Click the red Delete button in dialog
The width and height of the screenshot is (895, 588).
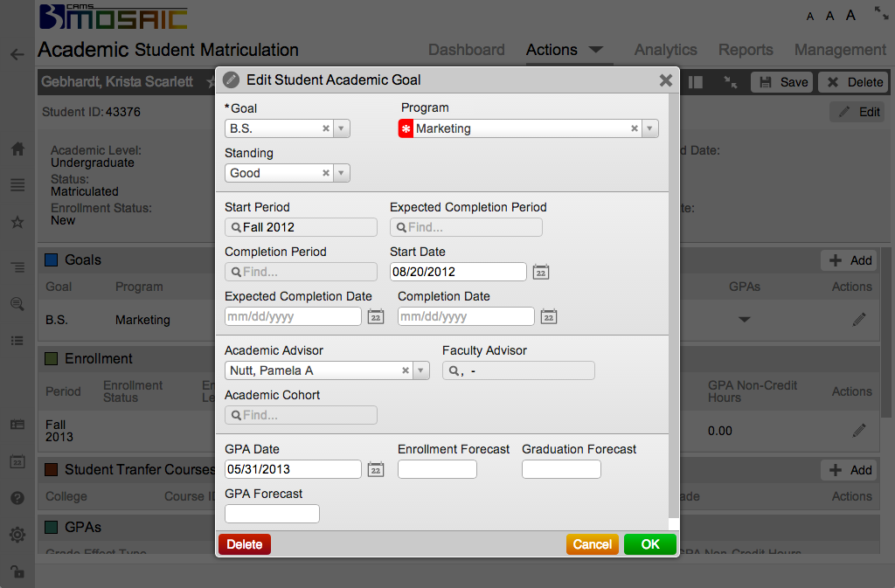click(245, 544)
